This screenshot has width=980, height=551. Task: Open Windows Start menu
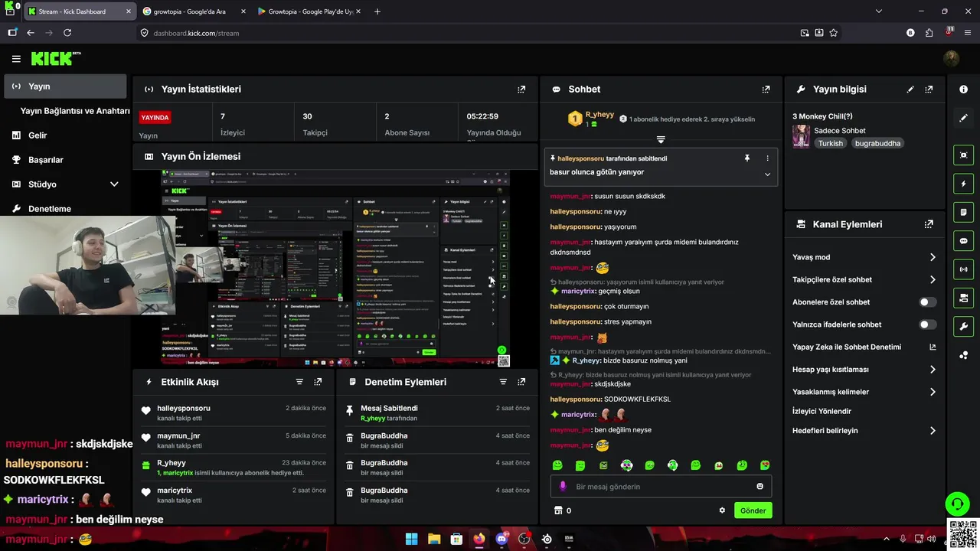[x=411, y=539]
